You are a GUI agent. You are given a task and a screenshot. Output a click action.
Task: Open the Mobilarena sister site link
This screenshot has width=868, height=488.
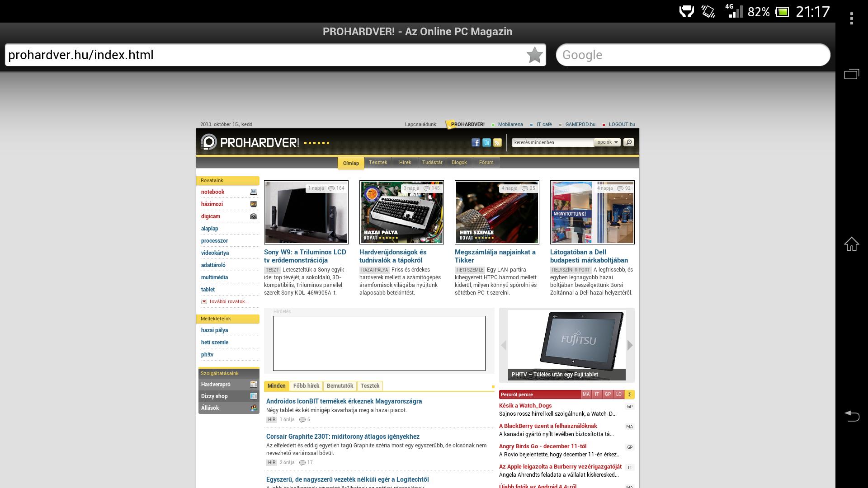coord(510,124)
